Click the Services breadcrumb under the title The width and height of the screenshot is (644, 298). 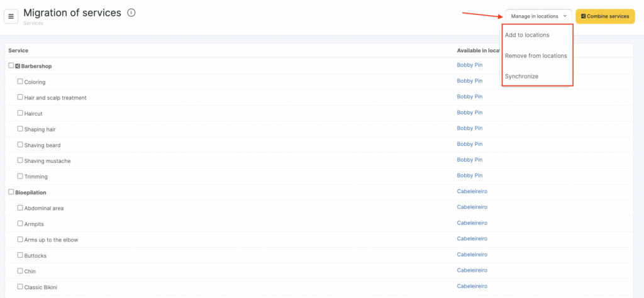pos(33,23)
